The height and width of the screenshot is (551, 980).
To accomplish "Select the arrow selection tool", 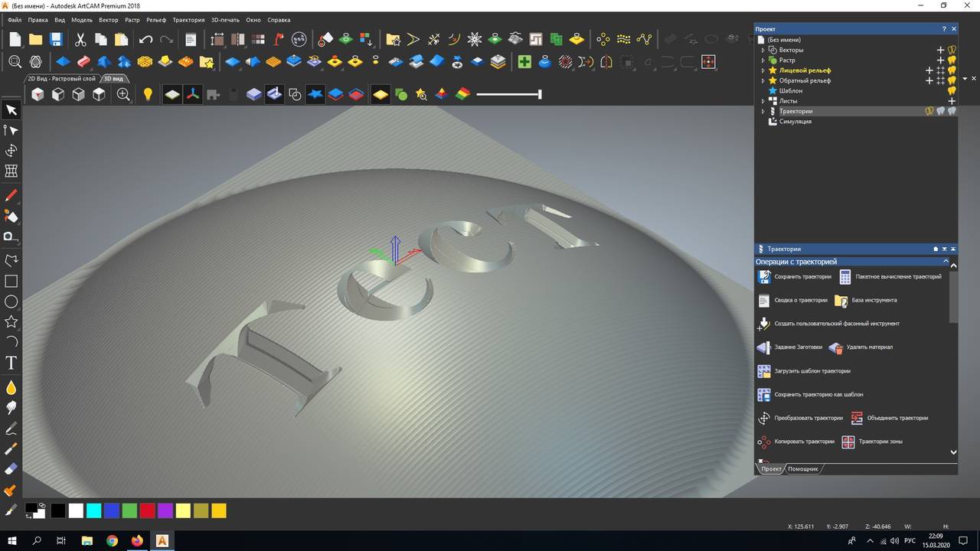I will tap(11, 110).
